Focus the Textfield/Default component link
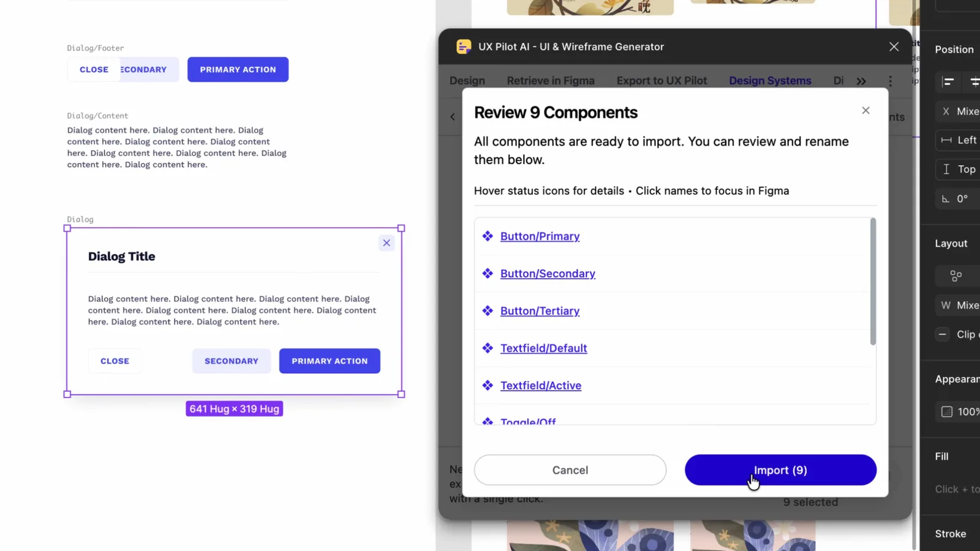 [x=543, y=348]
